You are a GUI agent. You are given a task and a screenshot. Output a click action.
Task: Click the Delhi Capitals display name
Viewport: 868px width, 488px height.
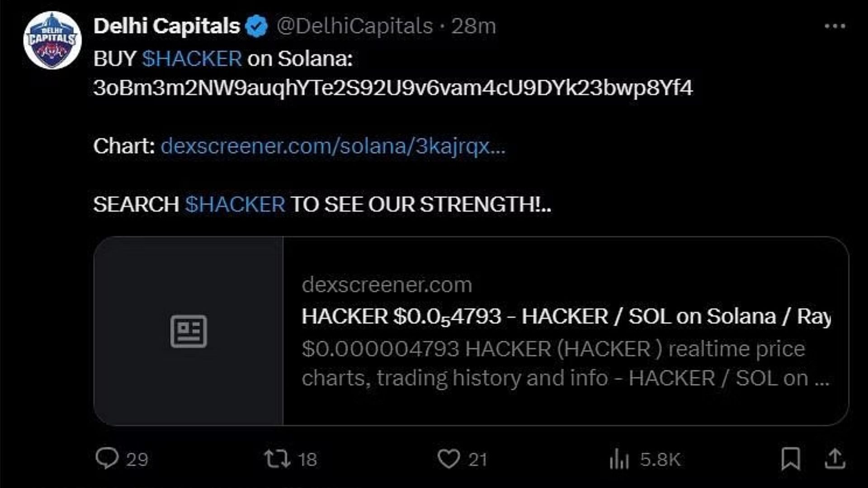166,26
